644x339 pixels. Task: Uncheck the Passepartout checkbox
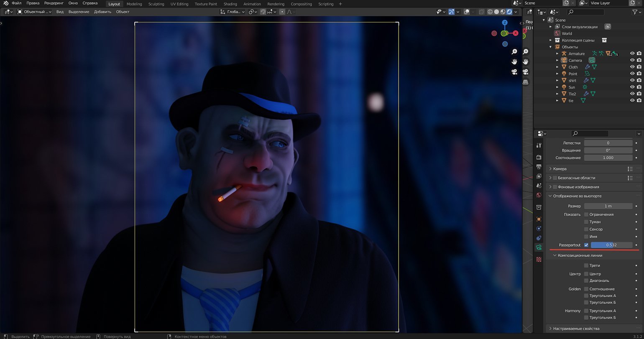click(x=586, y=245)
